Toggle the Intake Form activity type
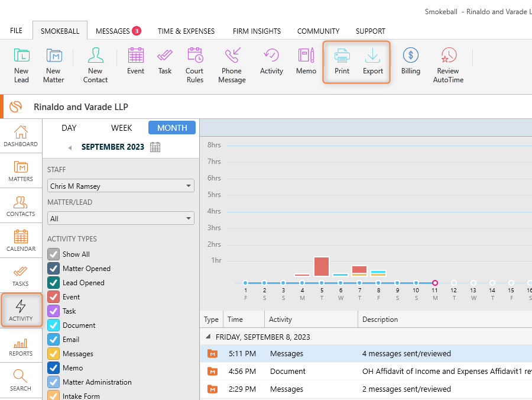This screenshot has height=400, width=532. click(x=53, y=396)
